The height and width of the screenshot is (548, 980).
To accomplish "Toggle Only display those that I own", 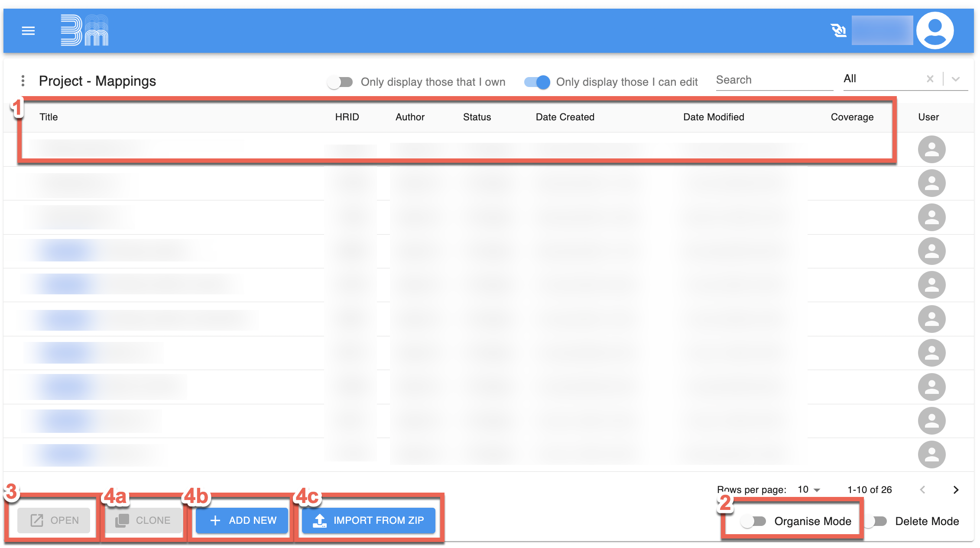I will pos(341,82).
